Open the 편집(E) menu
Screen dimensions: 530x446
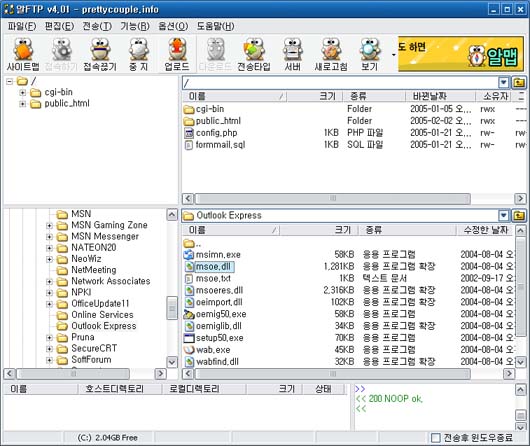[59, 26]
